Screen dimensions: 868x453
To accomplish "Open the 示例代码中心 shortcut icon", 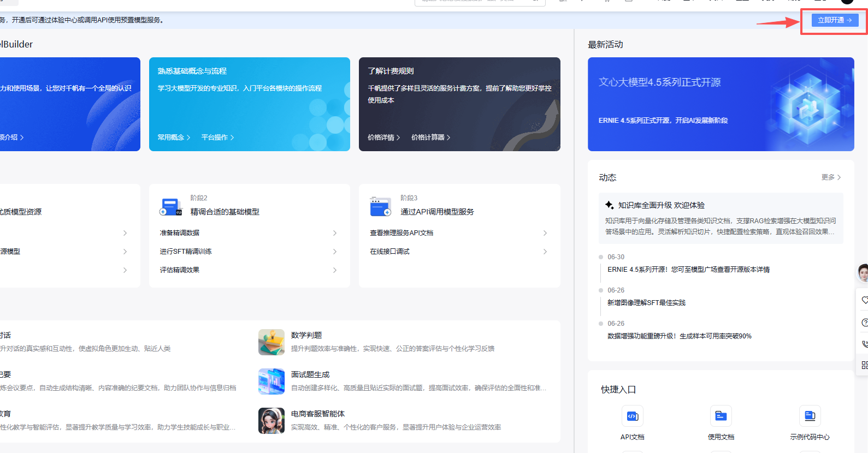I will [x=810, y=416].
